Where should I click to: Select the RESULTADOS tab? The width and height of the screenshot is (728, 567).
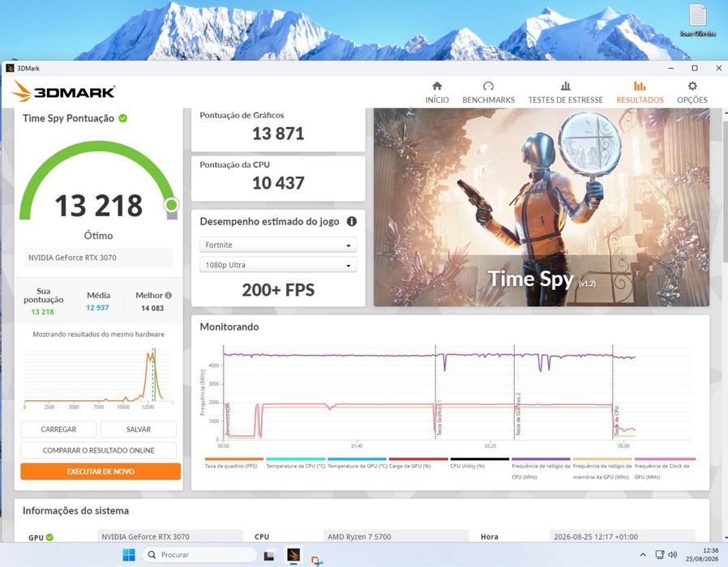(x=640, y=92)
